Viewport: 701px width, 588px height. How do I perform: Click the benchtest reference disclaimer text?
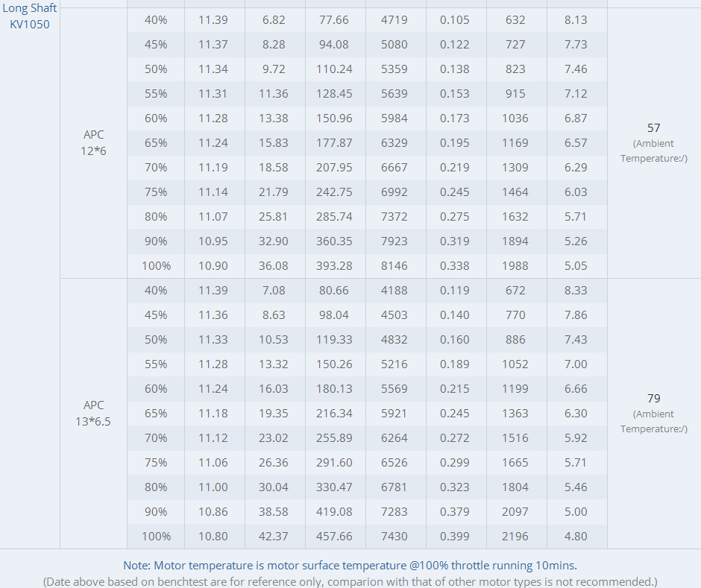point(350,581)
